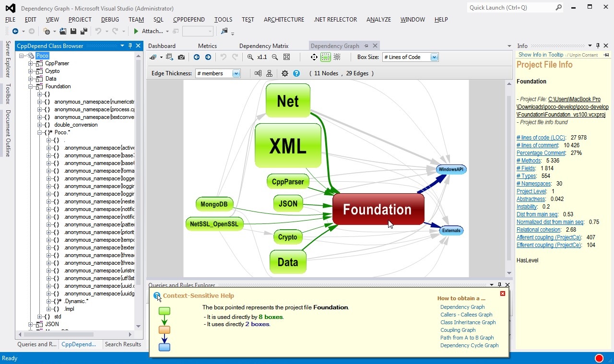The image size is (614, 364).
Task: Open the Server Explorer side tab
Action: [8, 59]
